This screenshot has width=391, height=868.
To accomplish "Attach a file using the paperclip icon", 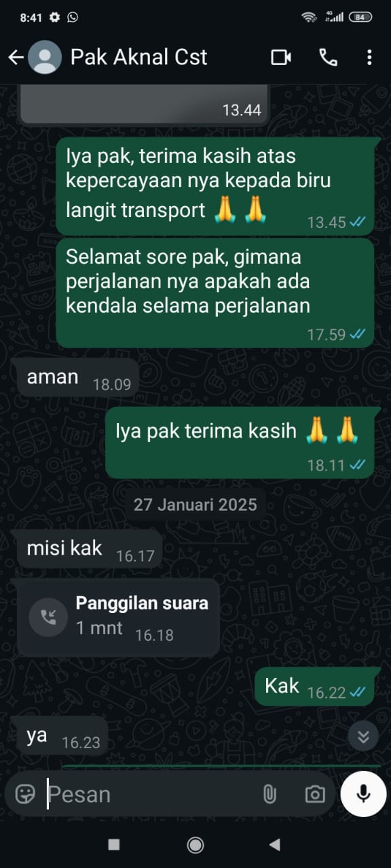I will pos(269,794).
